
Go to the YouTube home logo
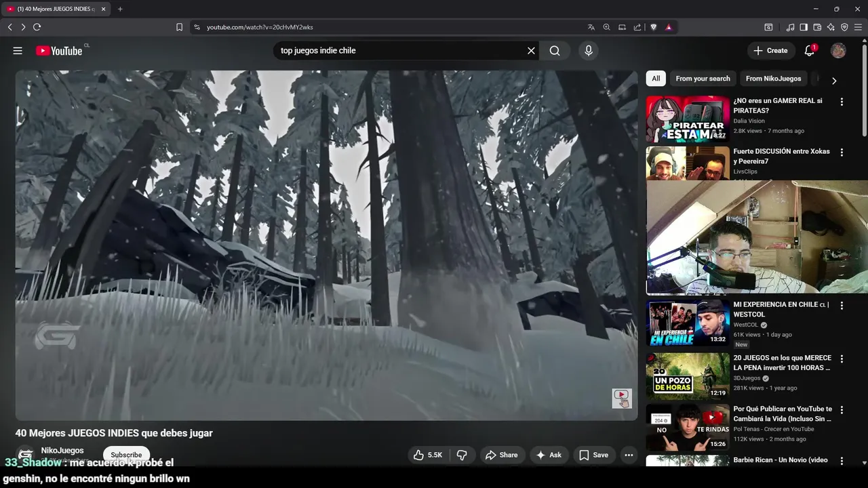click(x=59, y=51)
